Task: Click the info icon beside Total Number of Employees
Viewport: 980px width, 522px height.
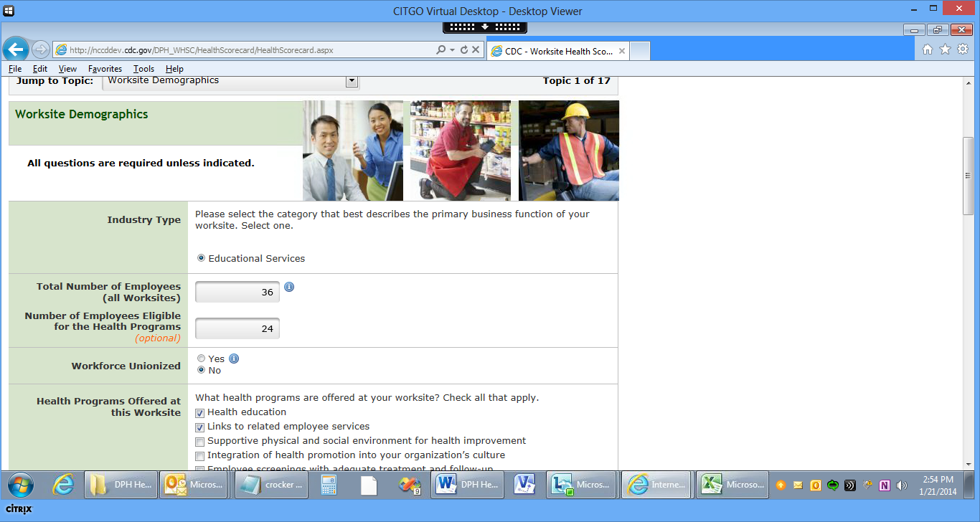Action: (289, 288)
